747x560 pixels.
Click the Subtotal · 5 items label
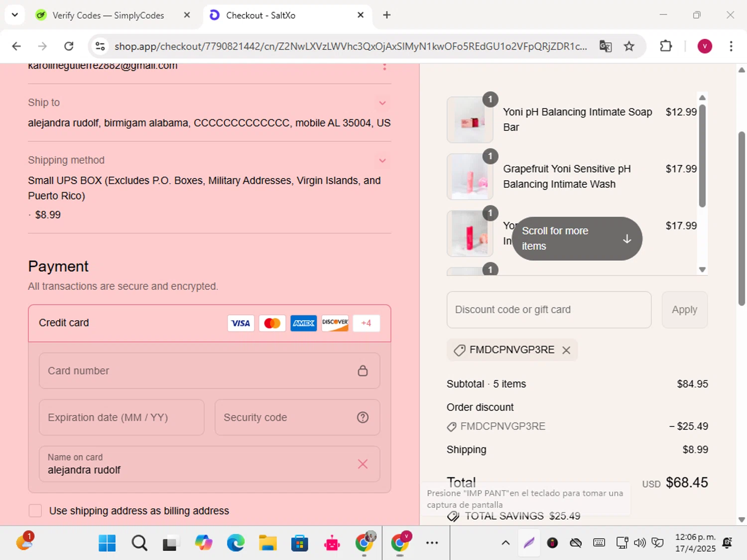coord(486,384)
